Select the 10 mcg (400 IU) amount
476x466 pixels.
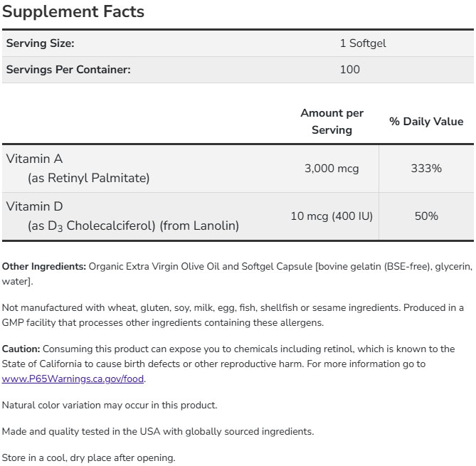(x=332, y=216)
